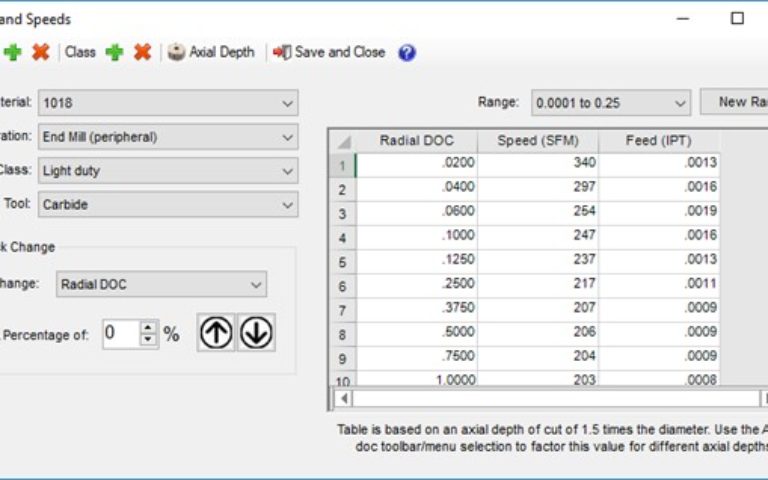
Task: Click Speed cell 254
Action: pos(538,214)
